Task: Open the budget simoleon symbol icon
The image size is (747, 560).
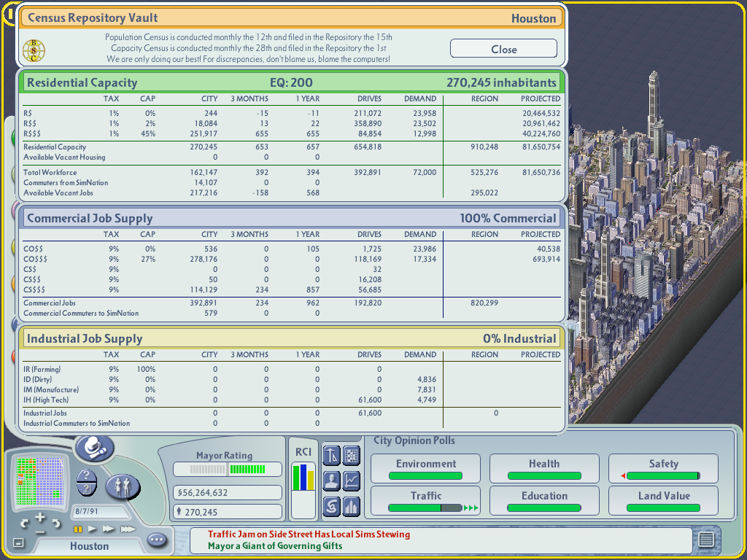Action: [331, 506]
